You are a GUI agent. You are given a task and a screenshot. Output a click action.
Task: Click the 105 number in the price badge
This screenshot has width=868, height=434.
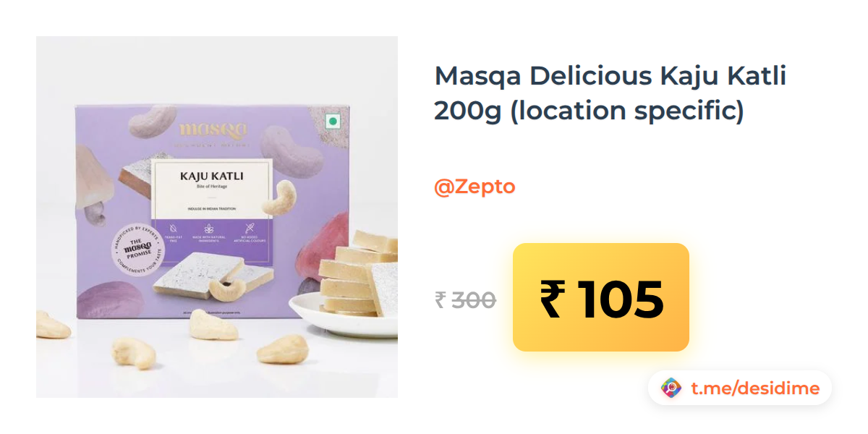620,299
